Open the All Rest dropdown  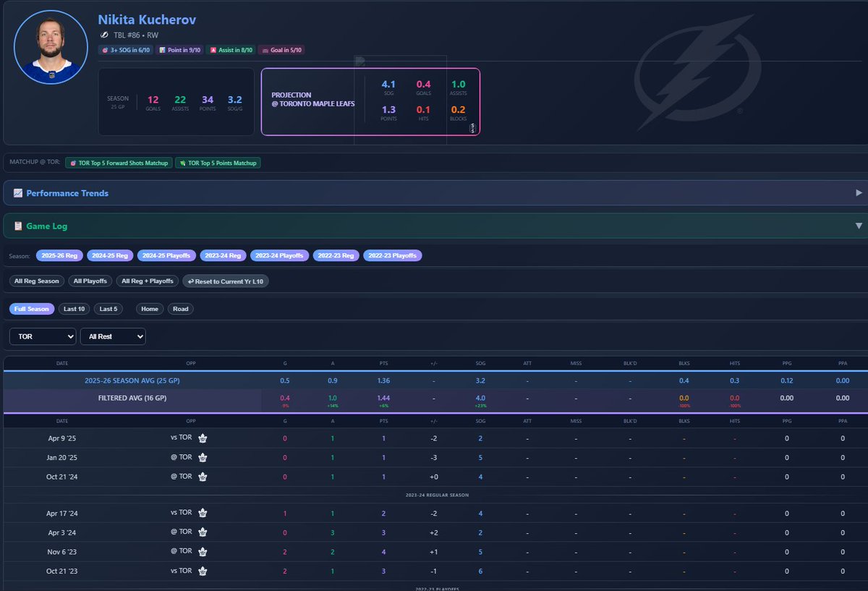[x=113, y=336]
